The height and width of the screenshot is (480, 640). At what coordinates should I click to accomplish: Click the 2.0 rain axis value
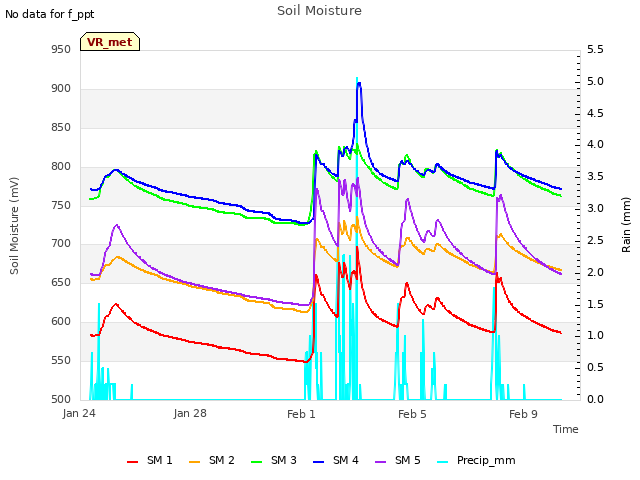pyautogui.click(x=595, y=272)
